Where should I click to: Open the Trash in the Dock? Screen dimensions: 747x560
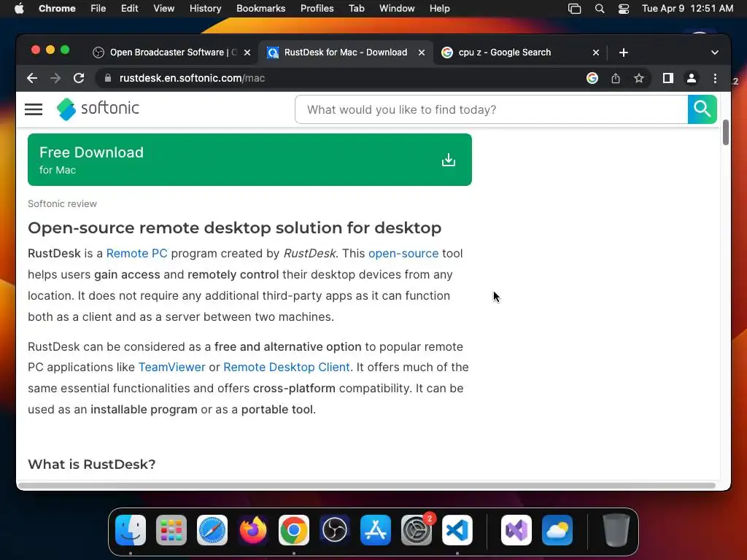click(x=616, y=530)
